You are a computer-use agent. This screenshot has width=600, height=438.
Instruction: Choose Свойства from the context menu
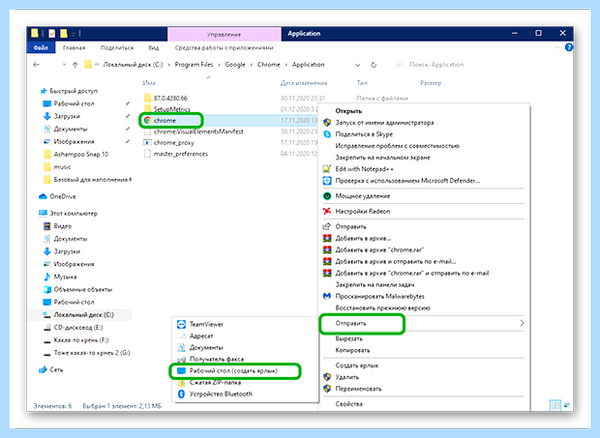[349, 404]
